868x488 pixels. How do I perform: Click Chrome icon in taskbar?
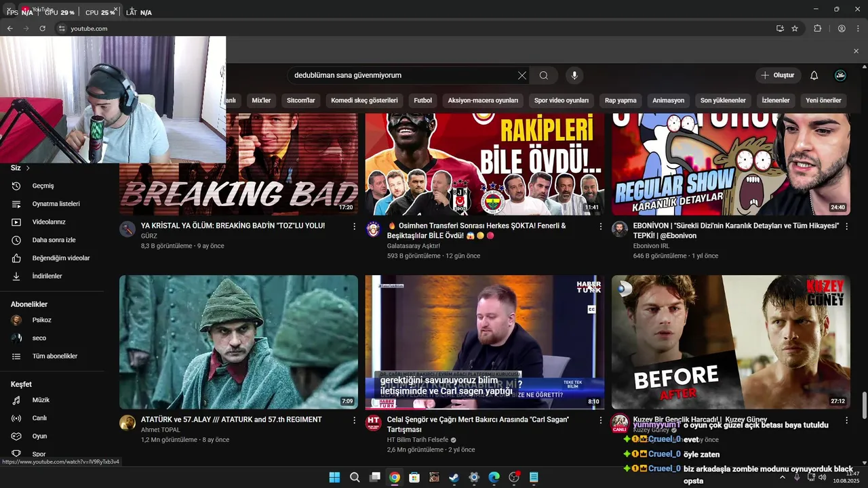click(395, 477)
